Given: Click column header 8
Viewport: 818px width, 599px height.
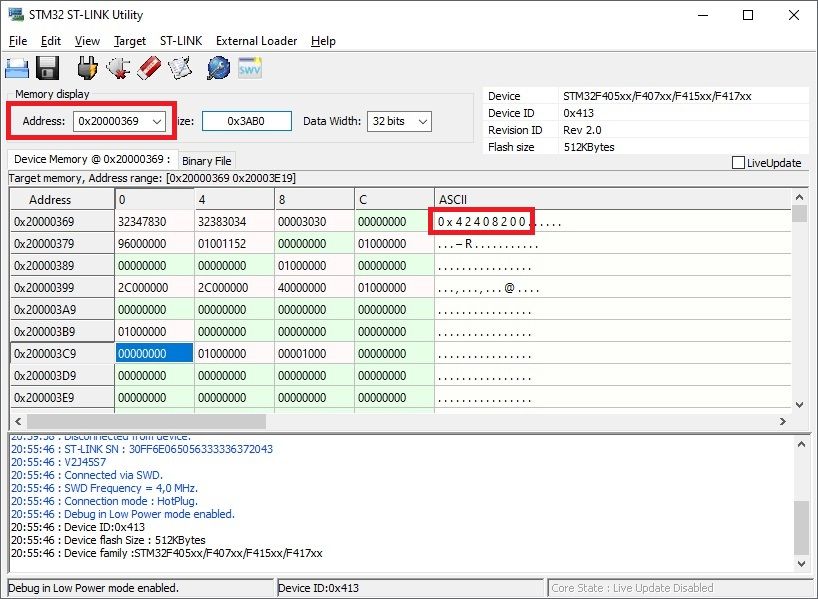Looking at the screenshot, I should [x=314, y=199].
